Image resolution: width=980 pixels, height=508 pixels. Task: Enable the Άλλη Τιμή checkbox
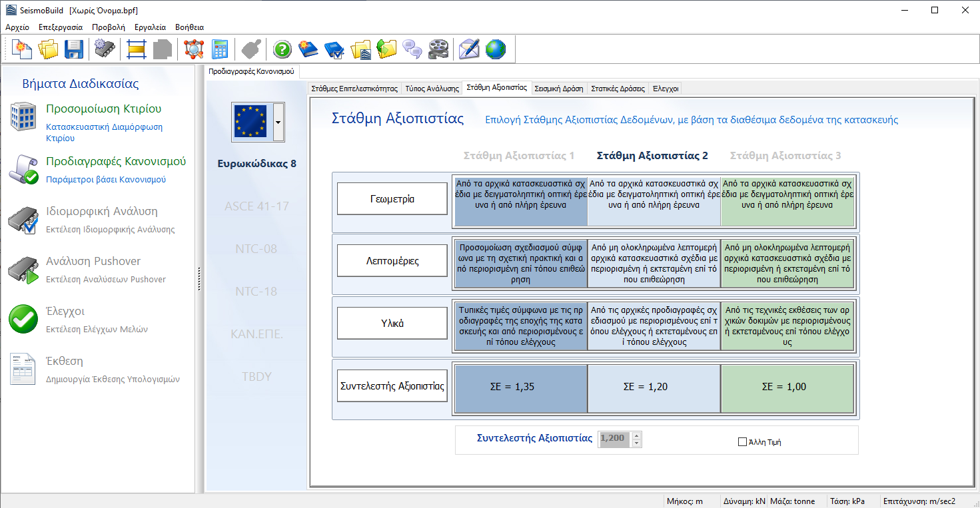[x=743, y=441]
